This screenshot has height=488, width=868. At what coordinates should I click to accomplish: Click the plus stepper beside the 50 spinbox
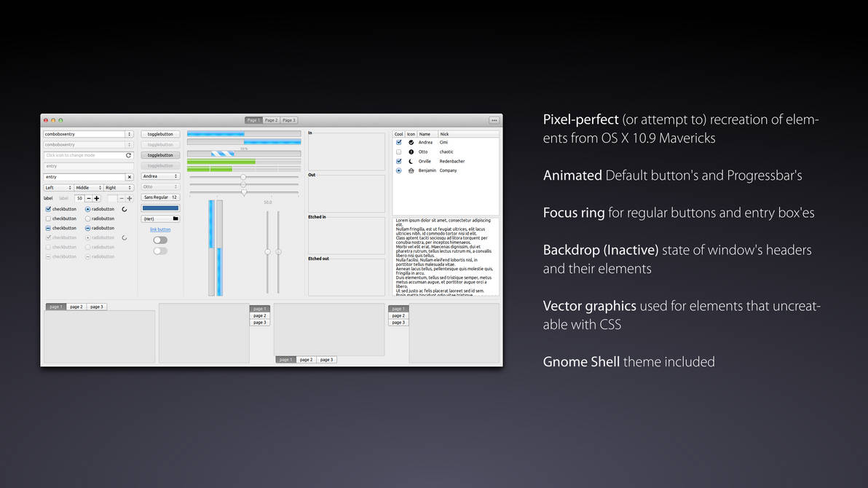pyautogui.click(x=97, y=198)
